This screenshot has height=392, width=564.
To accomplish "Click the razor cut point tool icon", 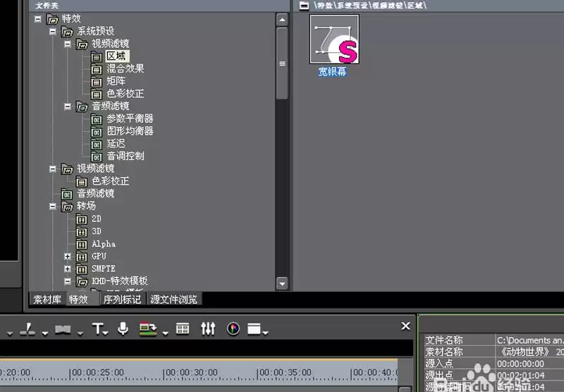I will [27, 329].
